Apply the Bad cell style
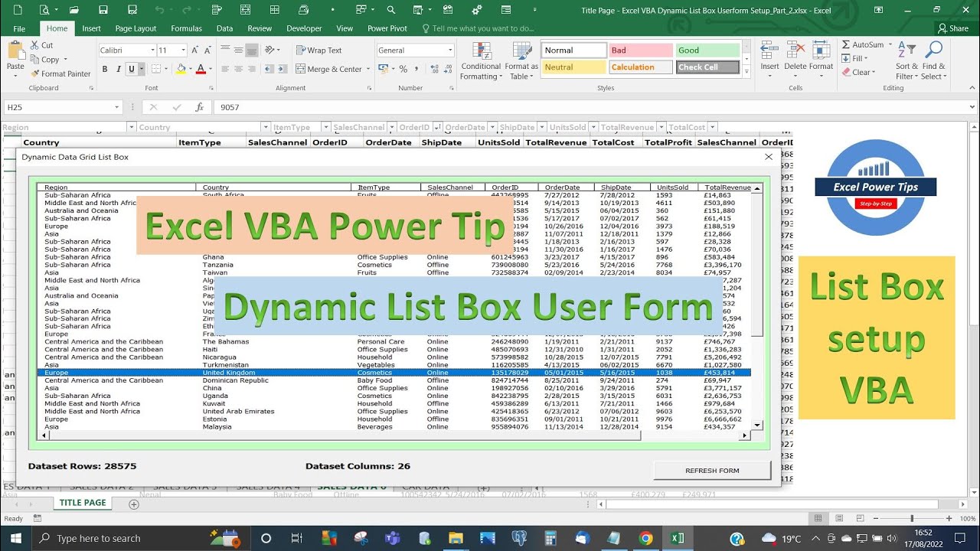980x551 pixels. coord(640,51)
